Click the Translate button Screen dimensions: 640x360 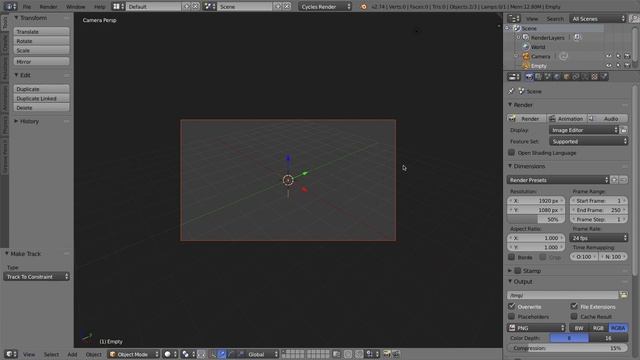tap(41, 31)
